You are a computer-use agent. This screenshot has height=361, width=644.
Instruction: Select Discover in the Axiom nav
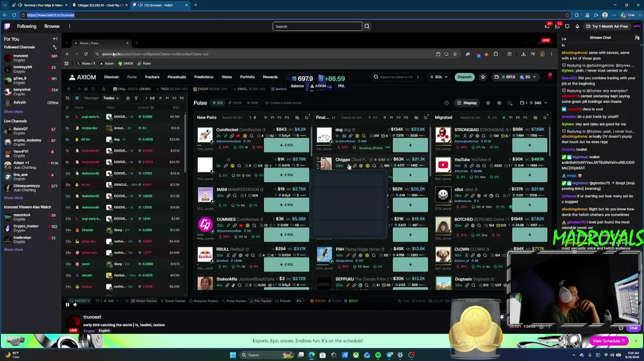(111, 77)
